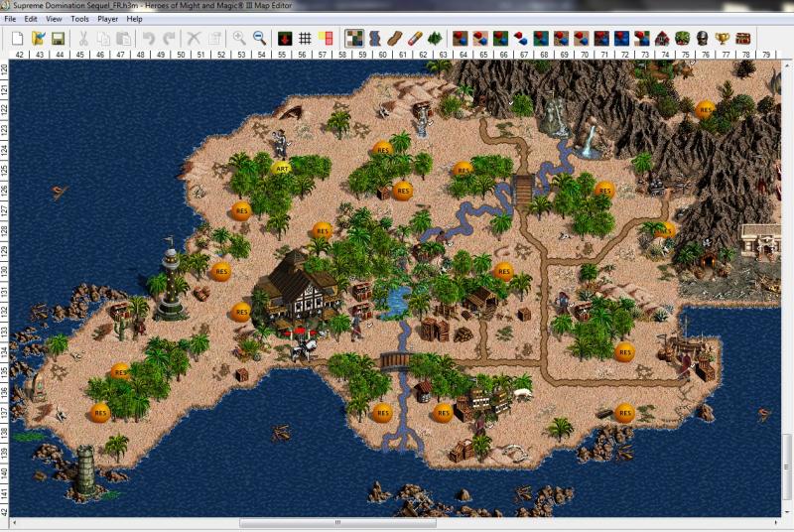Viewport: 794px width, 532px height.
Task: Open the Heroes palette helmet icon
Action: click(703, 39)
